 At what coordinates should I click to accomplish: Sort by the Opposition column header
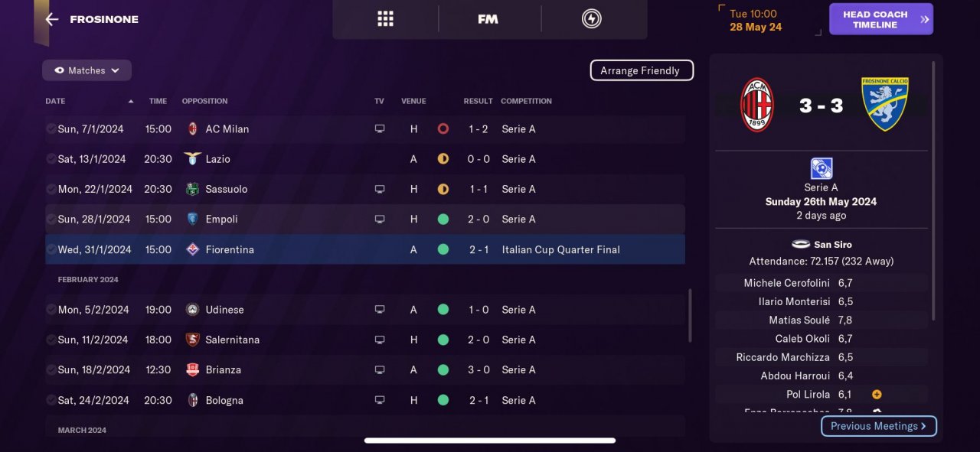[x=204, y=101]
